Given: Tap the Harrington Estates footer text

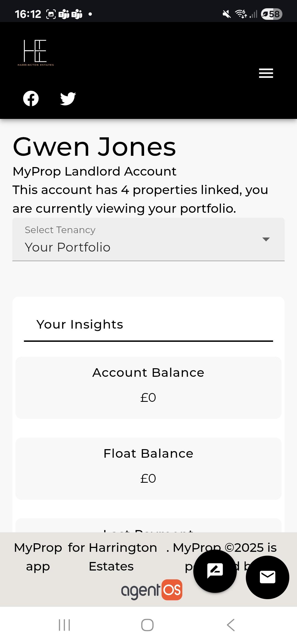Looking at the screenshot, I should click(x=112, y=557).
